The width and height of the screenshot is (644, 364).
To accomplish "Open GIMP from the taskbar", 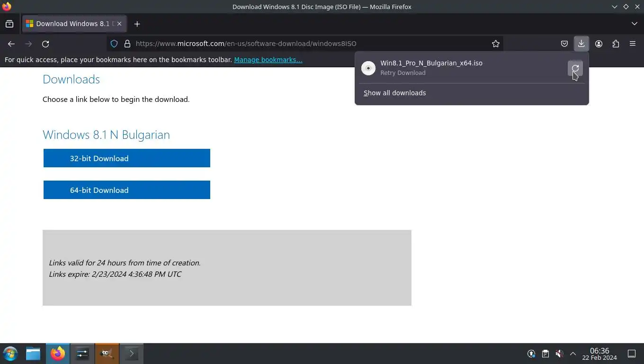I will pos(107,354).
